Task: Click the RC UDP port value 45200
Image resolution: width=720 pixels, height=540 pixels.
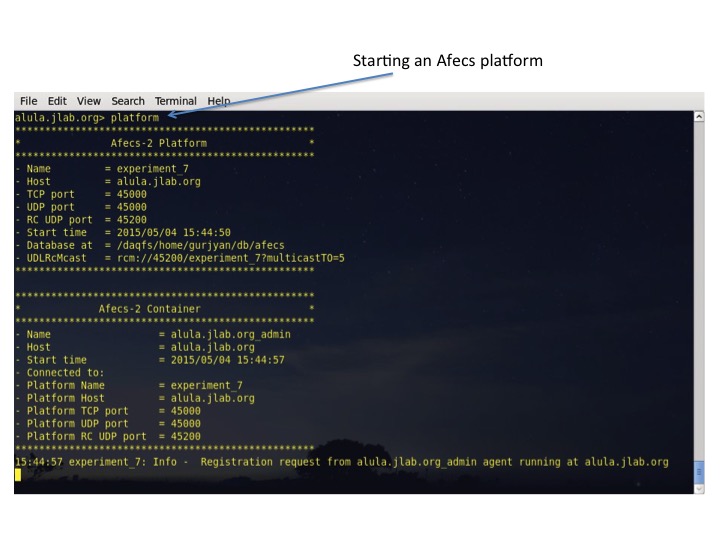Action: pos(132,220)
